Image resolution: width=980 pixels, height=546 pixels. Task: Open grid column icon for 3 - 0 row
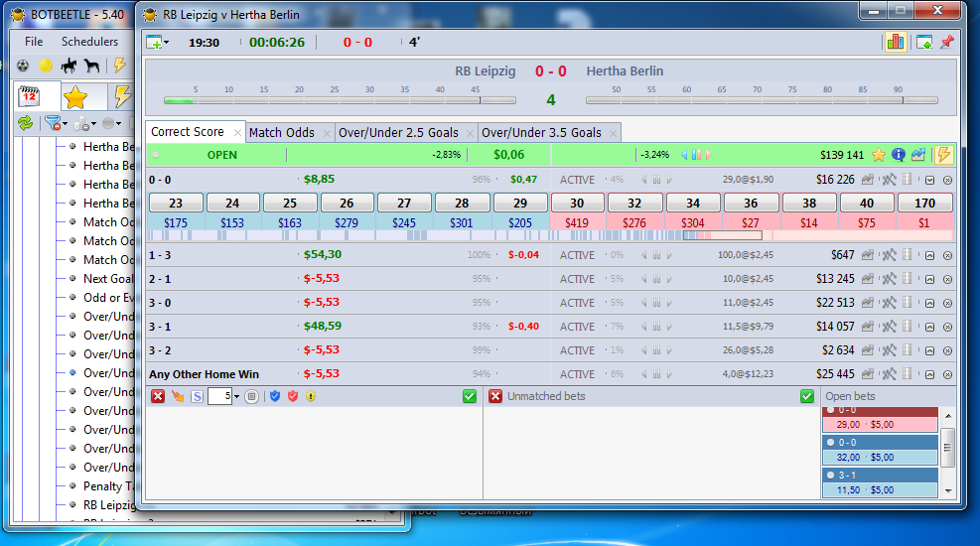pos(907,303)
